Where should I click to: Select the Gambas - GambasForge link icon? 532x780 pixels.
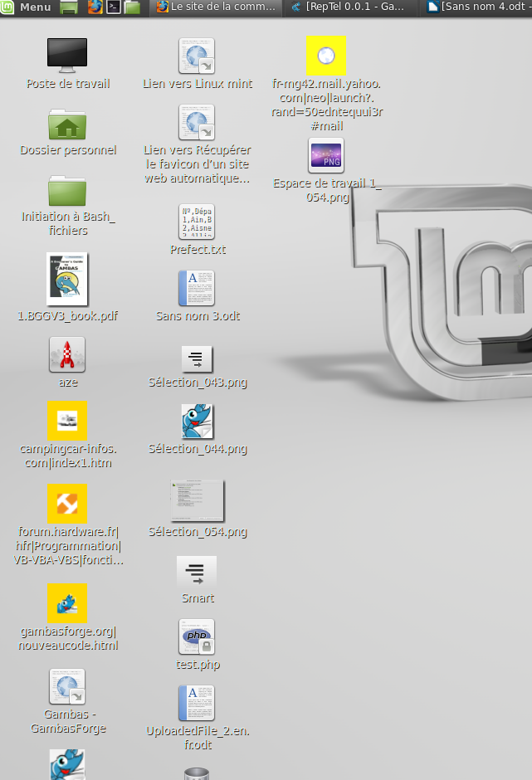(x=67, y=686)
